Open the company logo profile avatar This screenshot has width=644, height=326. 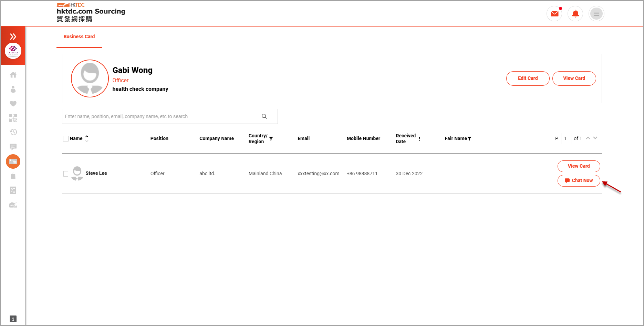point(13,51)
